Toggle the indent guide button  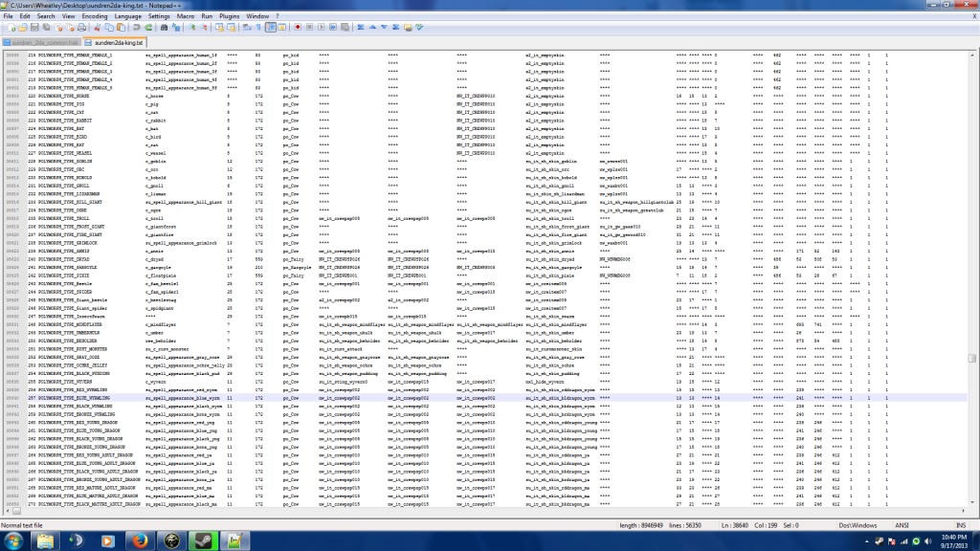tap(271, 28)
